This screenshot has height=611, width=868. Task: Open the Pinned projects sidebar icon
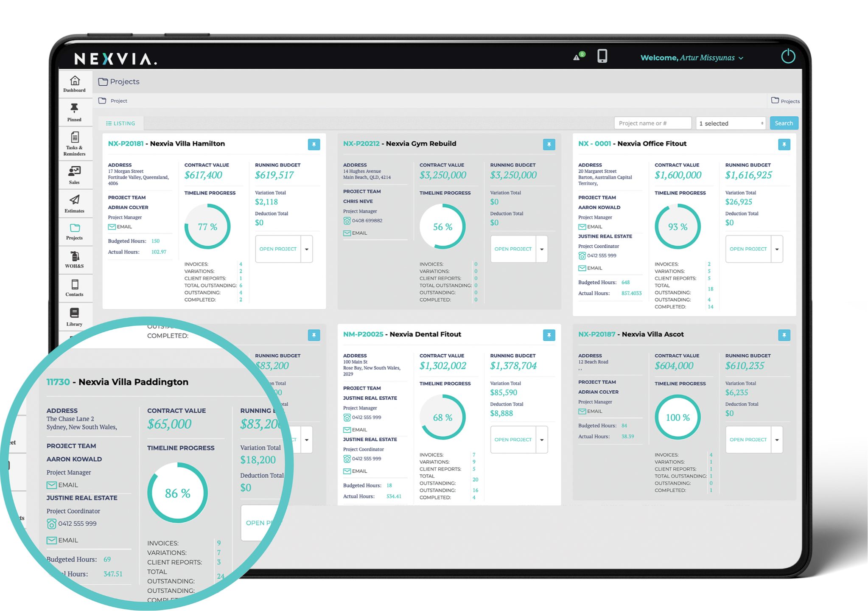74,112
